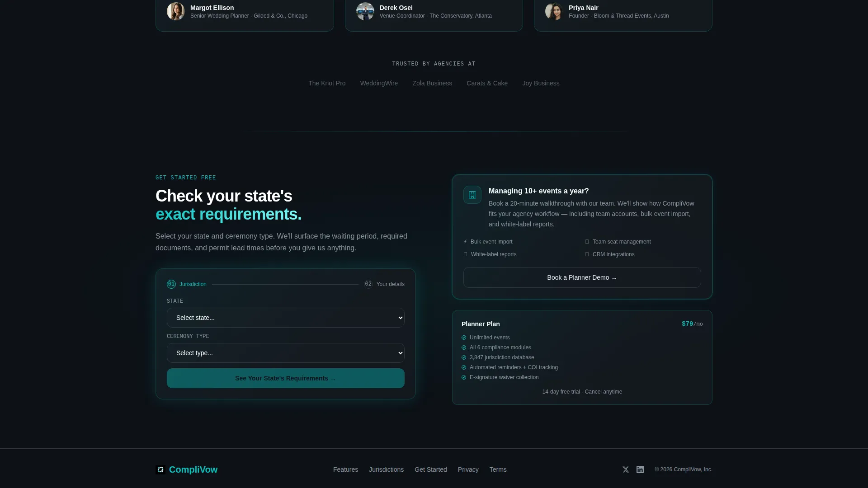Click WeddingWire partner name
The width and height of the screenshot is (868, 488).
click(379, 83)
